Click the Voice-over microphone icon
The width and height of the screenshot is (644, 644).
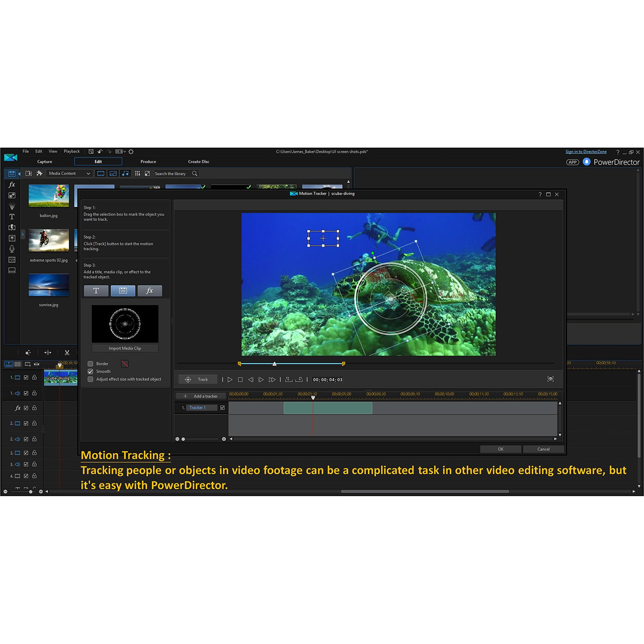coord(12,249)
